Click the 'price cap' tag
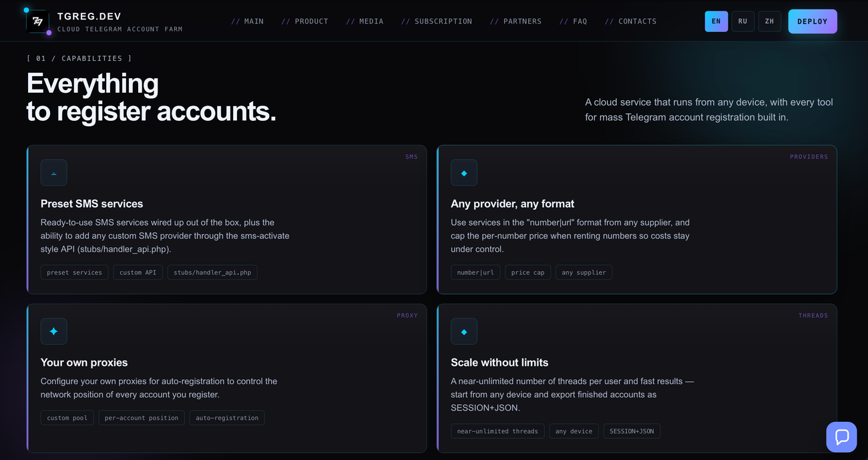Screen dimensions: 868x460 [528, 272]
